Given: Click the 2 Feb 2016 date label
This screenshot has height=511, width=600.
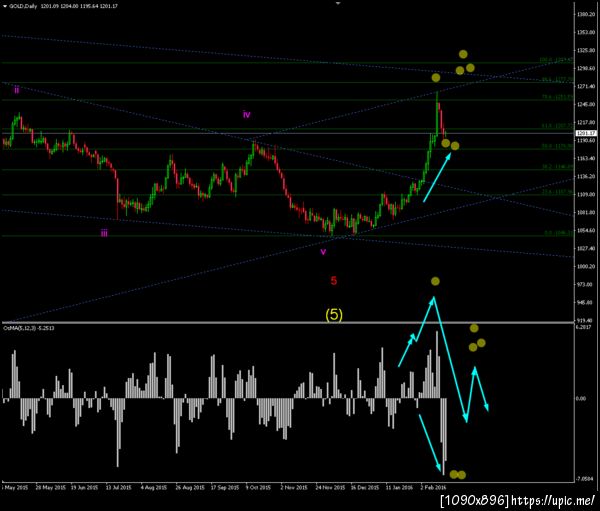Looking at the screenshot, I should pos(434,488).
